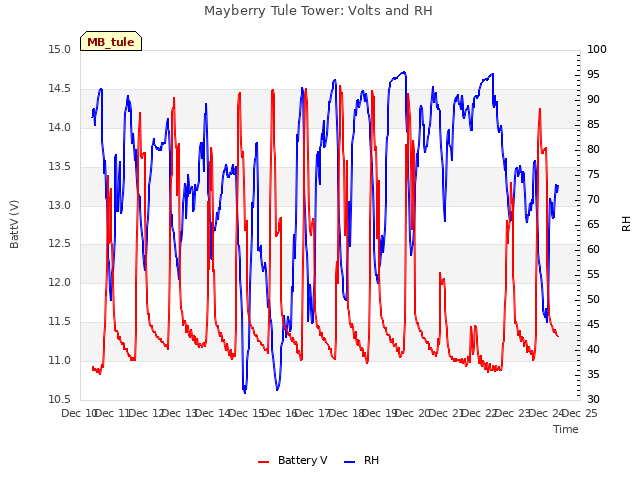Click the blue RH legend swatch
640x480 pixels.
click(349, 461)
